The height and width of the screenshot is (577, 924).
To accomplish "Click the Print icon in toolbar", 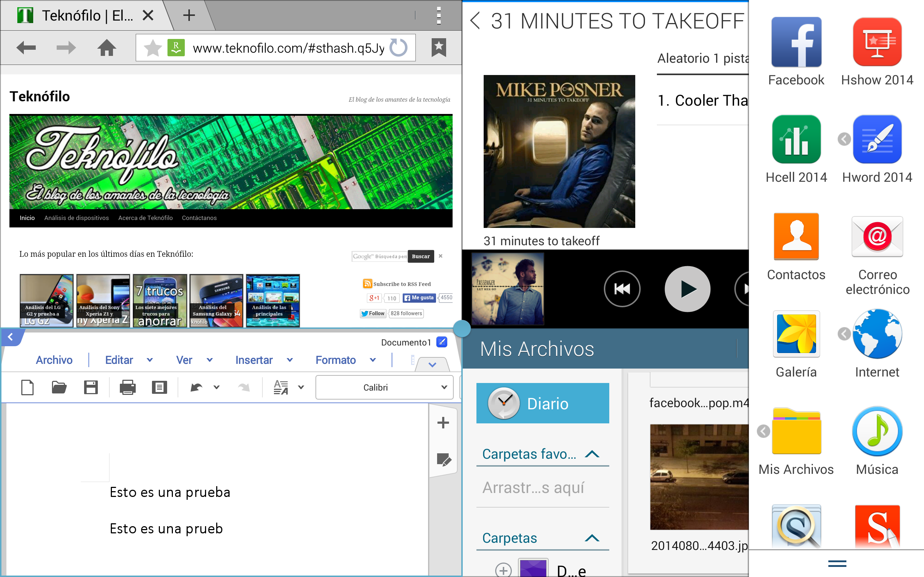I will 127,387.
